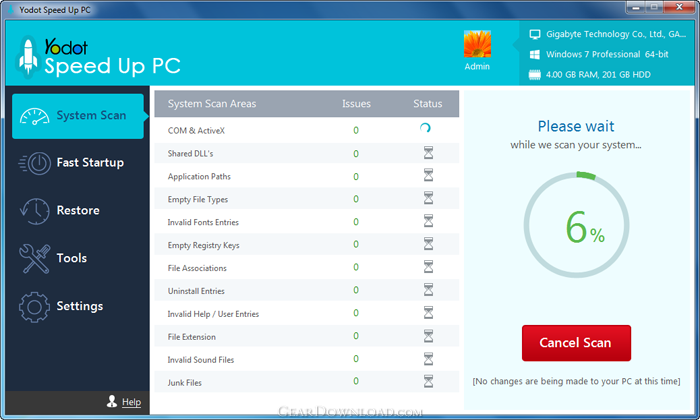Image resolution: width=700 pixels, height=420 pixels.
Task: Click the Issues column header
Action: [356, 104]
